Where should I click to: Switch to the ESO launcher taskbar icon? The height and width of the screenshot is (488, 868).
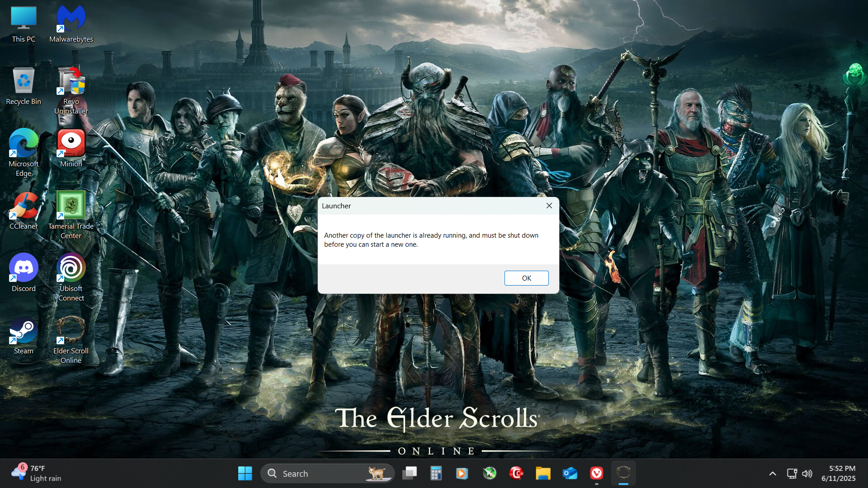point(623,473)
